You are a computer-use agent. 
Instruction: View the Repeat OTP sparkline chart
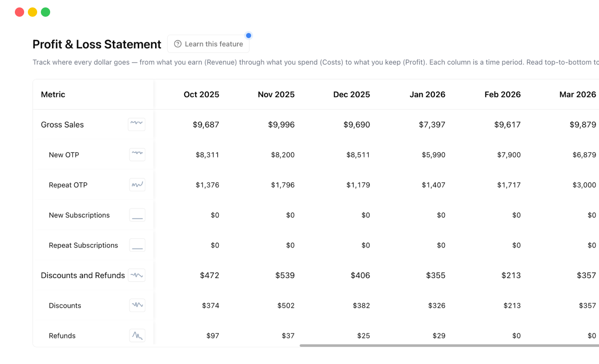[137, 184]
